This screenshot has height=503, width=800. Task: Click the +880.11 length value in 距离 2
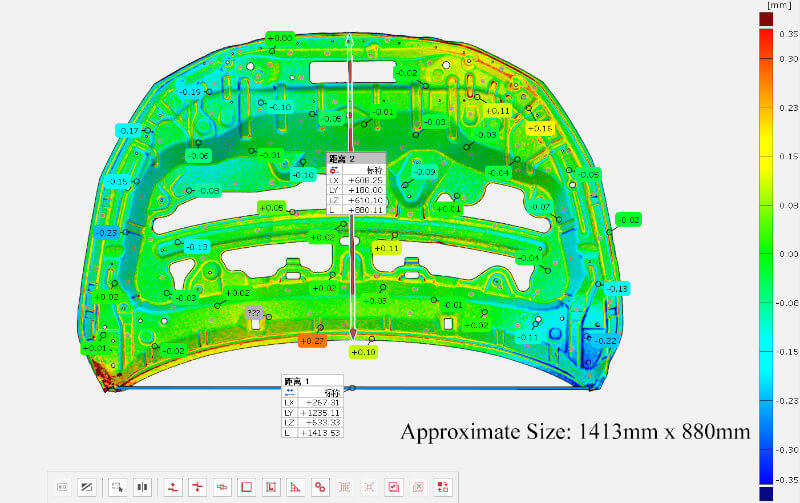click(x=365, y=210)
